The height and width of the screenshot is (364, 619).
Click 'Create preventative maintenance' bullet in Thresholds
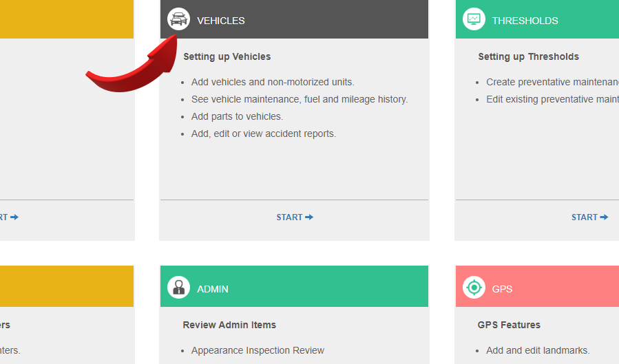point(552,82)
